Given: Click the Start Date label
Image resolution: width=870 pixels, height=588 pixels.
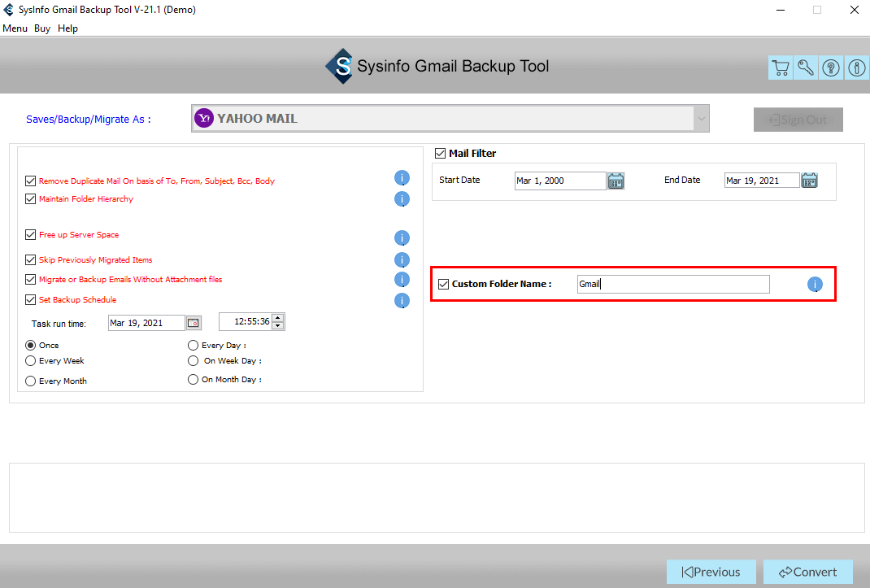Looking at the screenshot, I should (459, 180).
